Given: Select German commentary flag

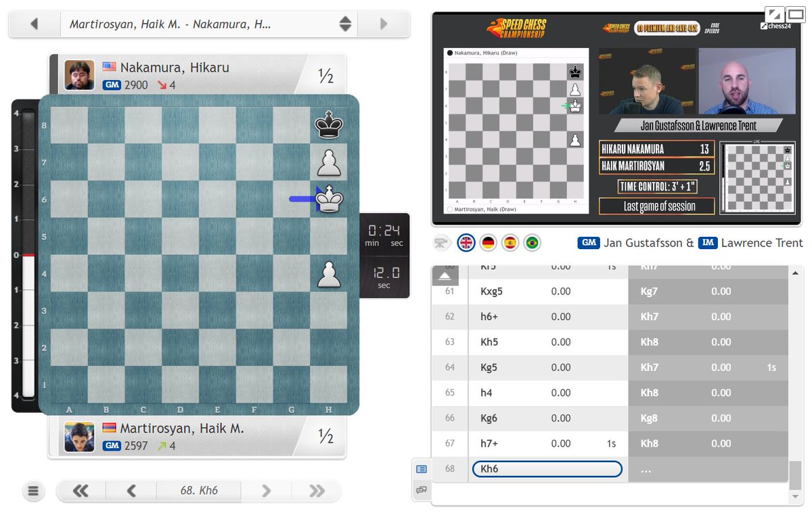Looking at the screenshot, I should pyautogui.click(x=488, y=242).
